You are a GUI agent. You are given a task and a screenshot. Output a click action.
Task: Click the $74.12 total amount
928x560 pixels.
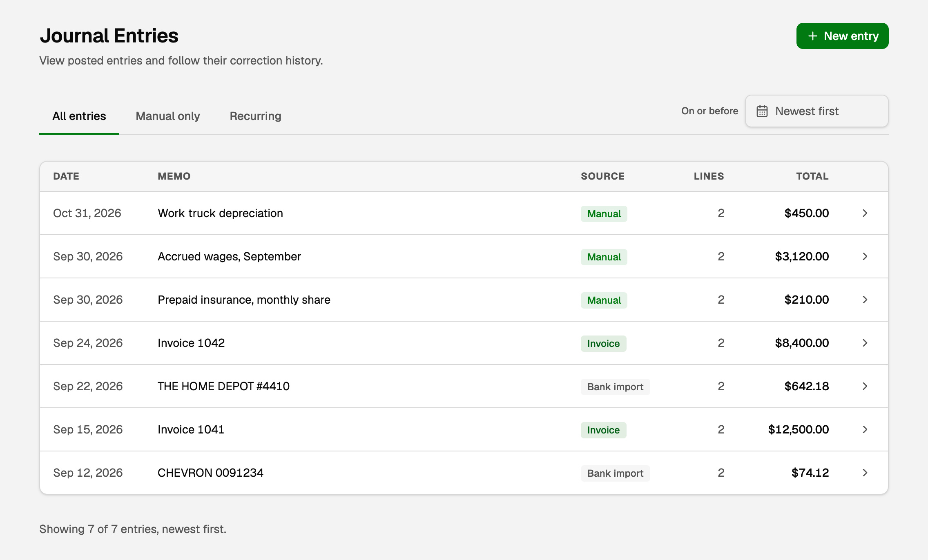pos(810,473)
